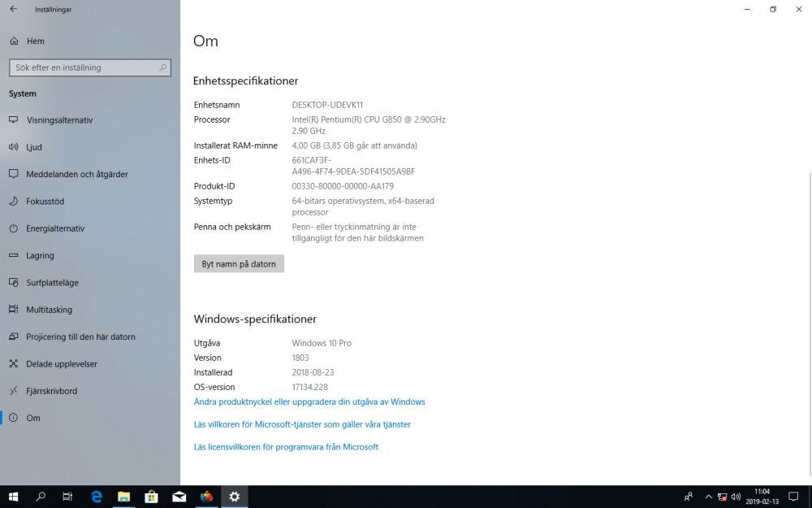Click the Sök efter en inställning field
812x508 pixels.
coord(90,67)
